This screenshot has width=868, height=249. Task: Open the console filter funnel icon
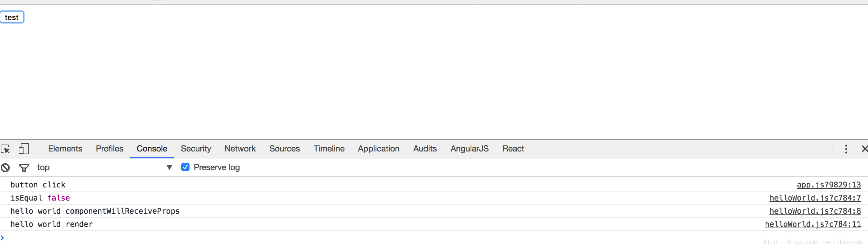pos(24,168)
